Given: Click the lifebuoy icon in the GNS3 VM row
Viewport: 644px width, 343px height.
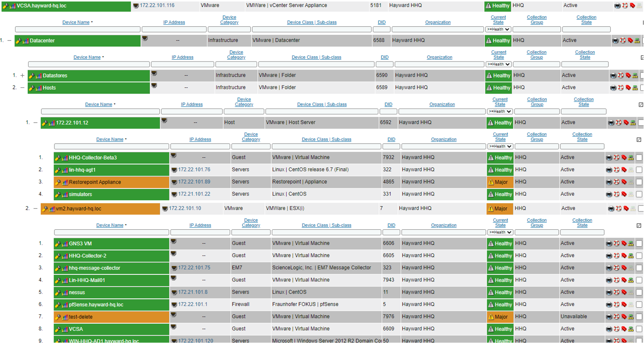Looking at the screenshot, I should 616,244.
